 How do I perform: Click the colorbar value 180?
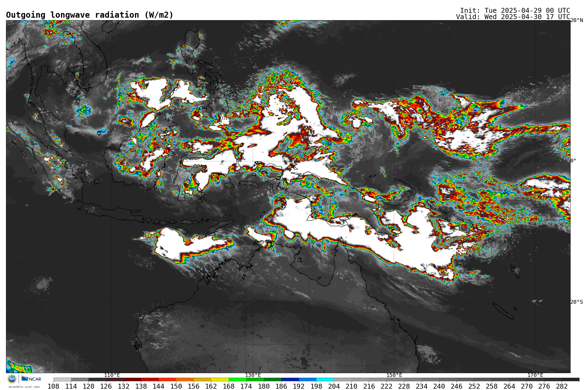pyautogui.click(x=264, y=386)
